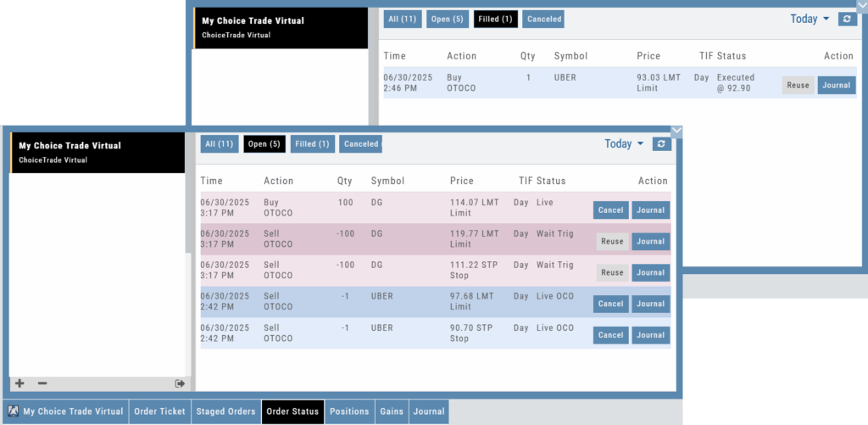The image size is (868, 425).
Task: Refresh the filled orders panel
Action: (x=846, y=19)
